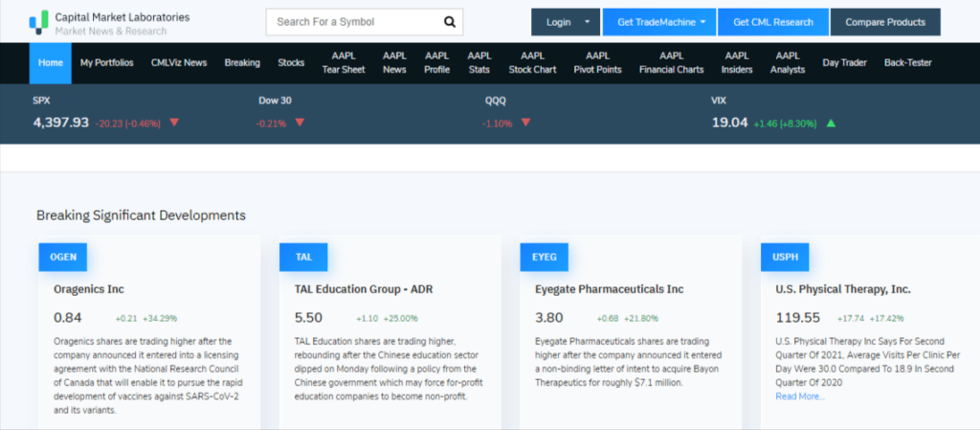The image size is (980, 430).
Task: Click the +21.80% change on Eyegate
Action: [x=641, y=319]
